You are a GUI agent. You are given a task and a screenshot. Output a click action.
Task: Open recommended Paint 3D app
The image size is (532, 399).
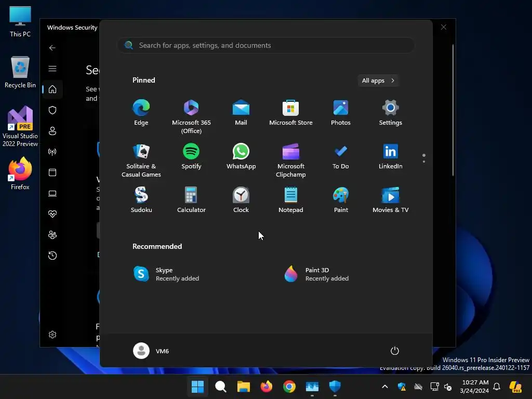pos(316,274)
